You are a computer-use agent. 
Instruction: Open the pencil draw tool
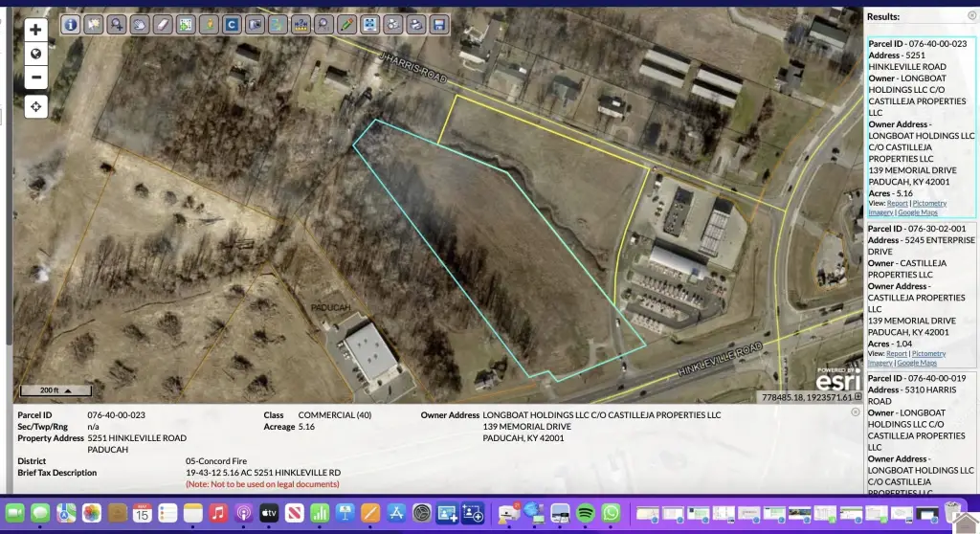(346, 25)
